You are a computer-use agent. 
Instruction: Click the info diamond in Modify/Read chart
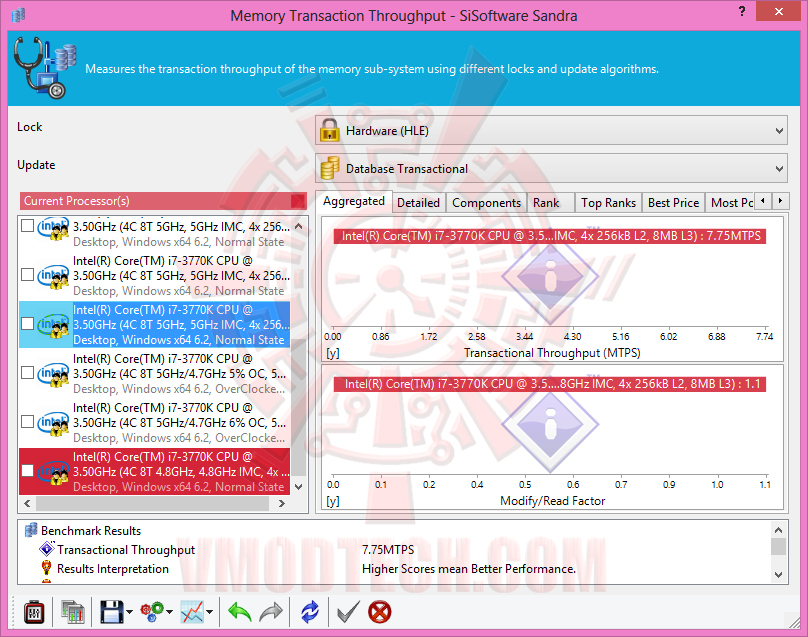tap(550, 425)
